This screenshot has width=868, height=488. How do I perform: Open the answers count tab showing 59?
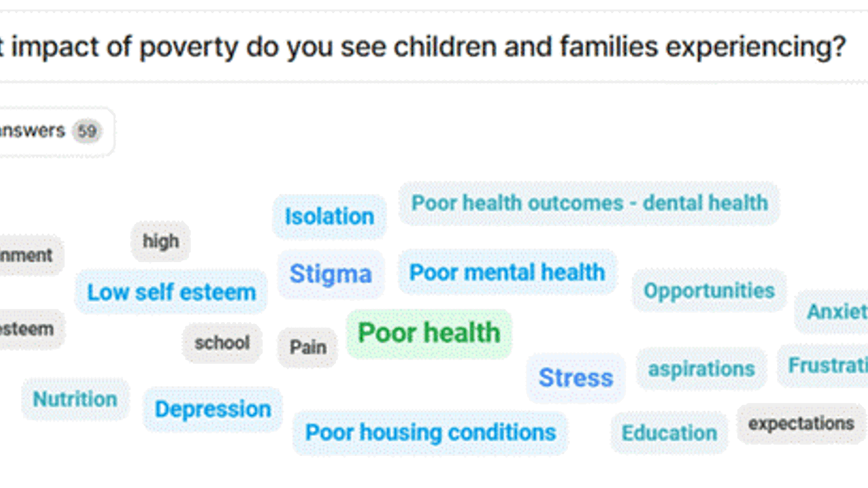55,131
